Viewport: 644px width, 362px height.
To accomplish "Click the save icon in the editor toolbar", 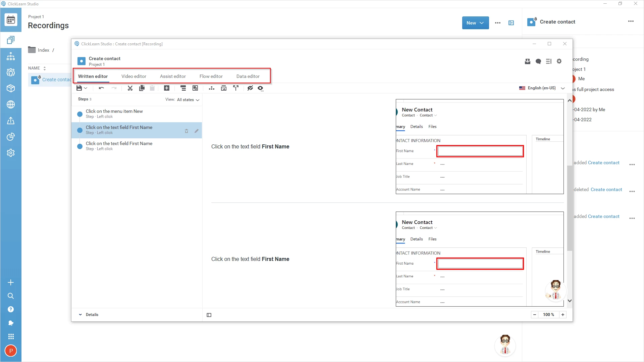I will (x=79, y=88).
